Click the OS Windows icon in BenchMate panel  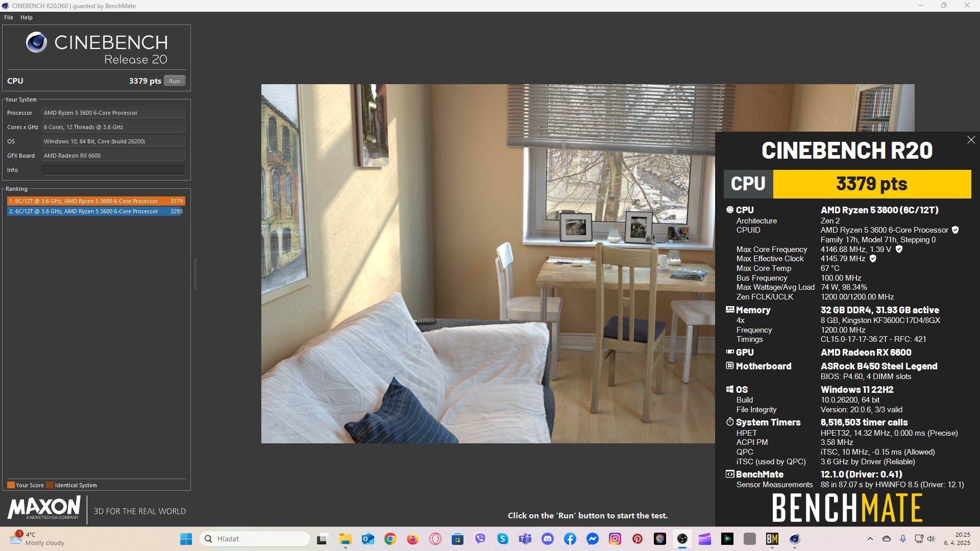pyautogui.click(x=730, y=389)
